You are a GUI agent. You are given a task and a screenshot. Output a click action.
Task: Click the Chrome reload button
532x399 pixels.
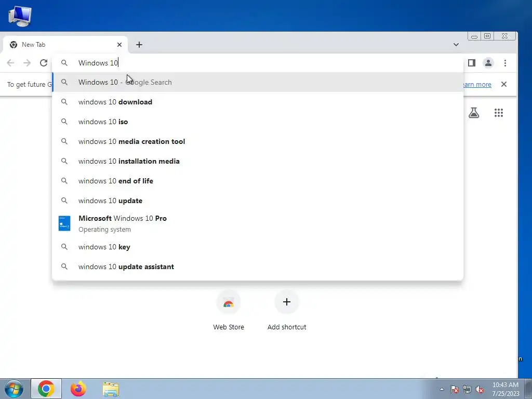tap(44, 63)
